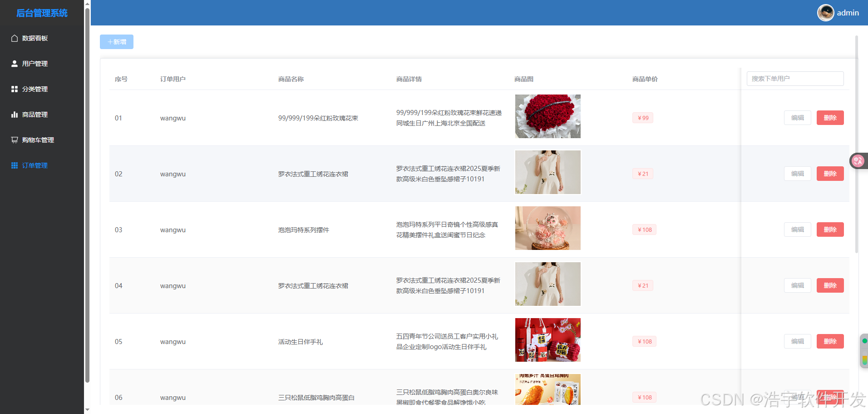
Task: Click product name 99/999/199朵红粉玫瑰花束
Action: click(318, 118)
